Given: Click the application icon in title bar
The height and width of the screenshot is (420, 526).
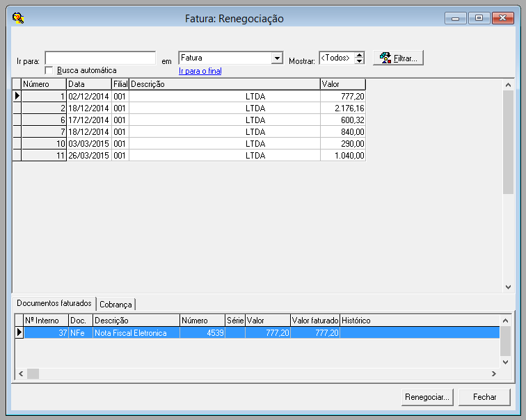Looking at the screenshot, I should tap(18, 19).
